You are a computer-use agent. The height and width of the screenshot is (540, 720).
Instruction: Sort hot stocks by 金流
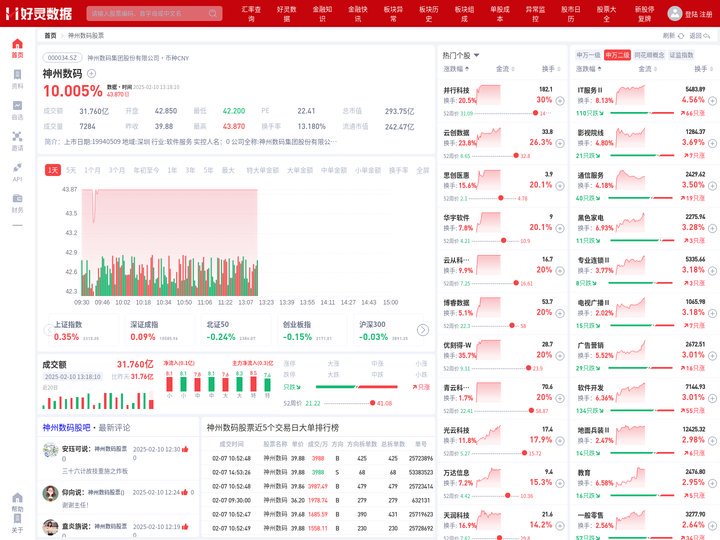click(x=505, y=69)
